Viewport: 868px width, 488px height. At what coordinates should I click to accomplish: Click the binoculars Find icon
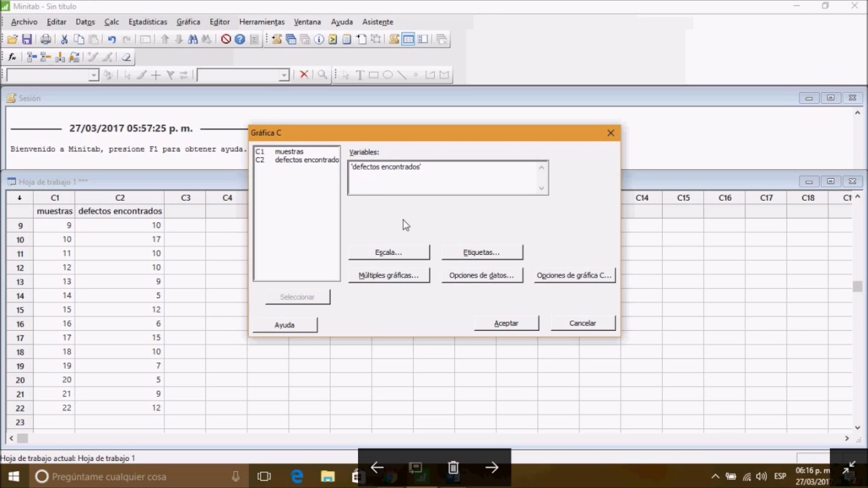(x=193, y=39)
